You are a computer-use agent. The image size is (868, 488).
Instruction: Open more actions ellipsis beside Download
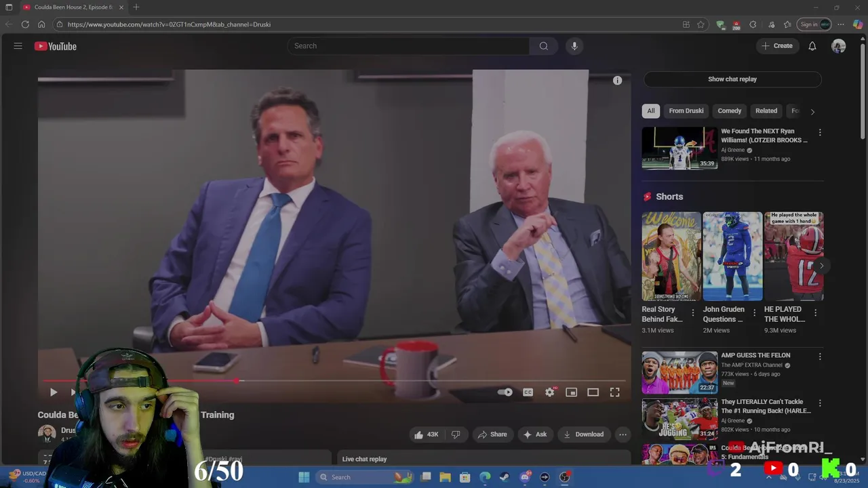[x=623, y=434]
